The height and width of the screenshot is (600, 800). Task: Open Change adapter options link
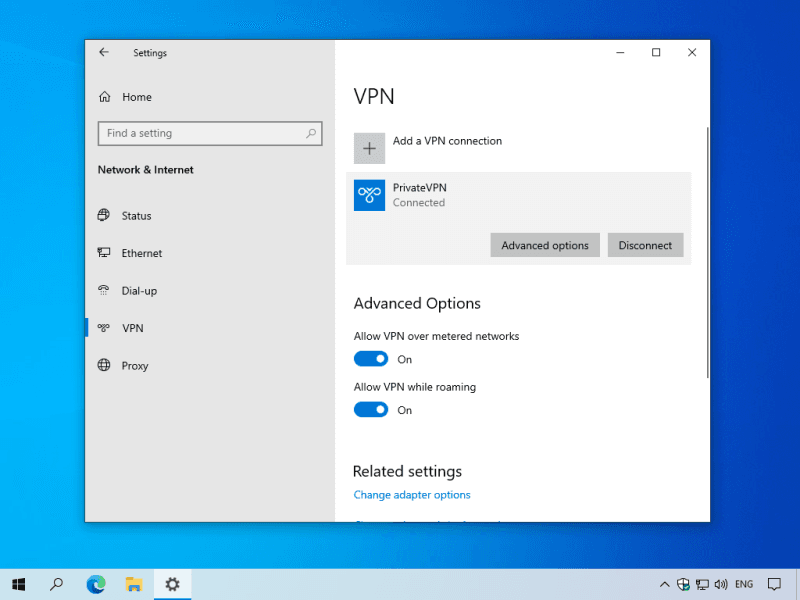click(x=411, y=495)
